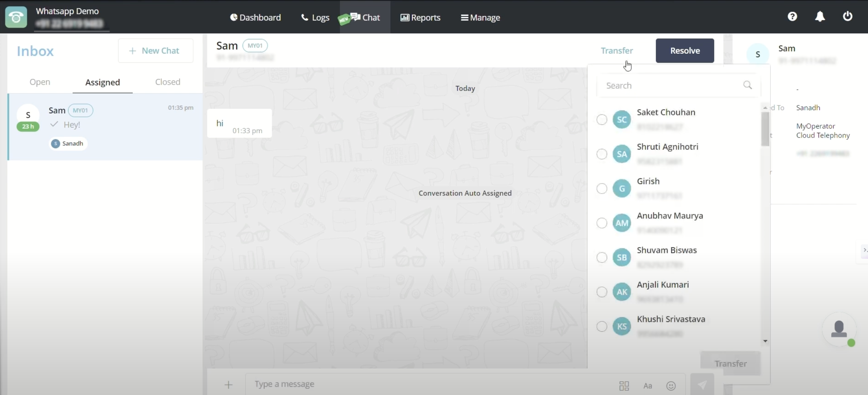This screenshot has width=868, height=395.
Task: Open the Transfer dropdown link
Action: [x=617, y=51]
